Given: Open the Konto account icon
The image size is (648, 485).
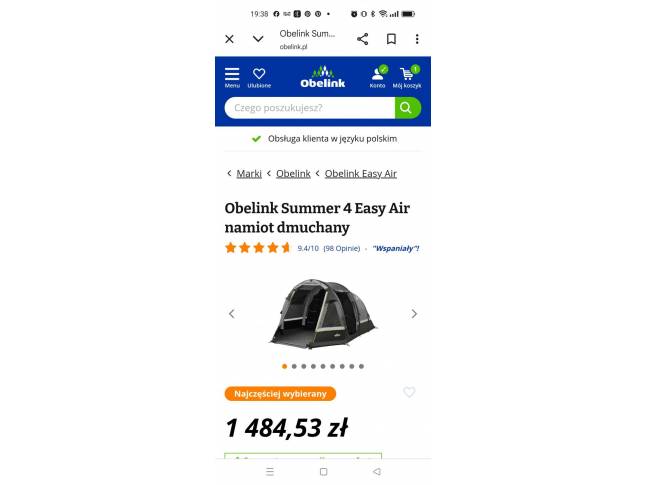Looking at the screenshot, I should 377,77.
